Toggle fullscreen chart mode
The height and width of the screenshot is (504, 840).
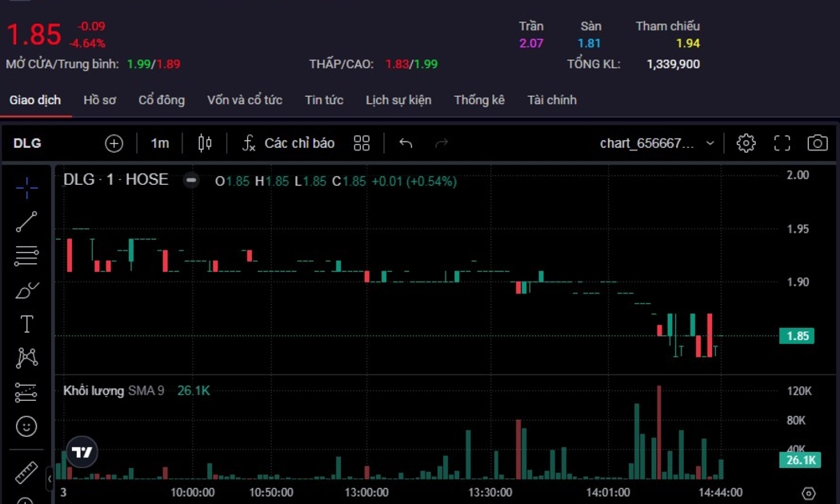(782, 143)
